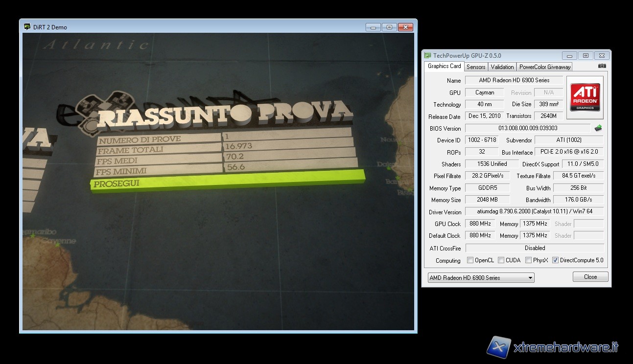
Task: Switch to the Sensors tab
Action: click(475, 67)
